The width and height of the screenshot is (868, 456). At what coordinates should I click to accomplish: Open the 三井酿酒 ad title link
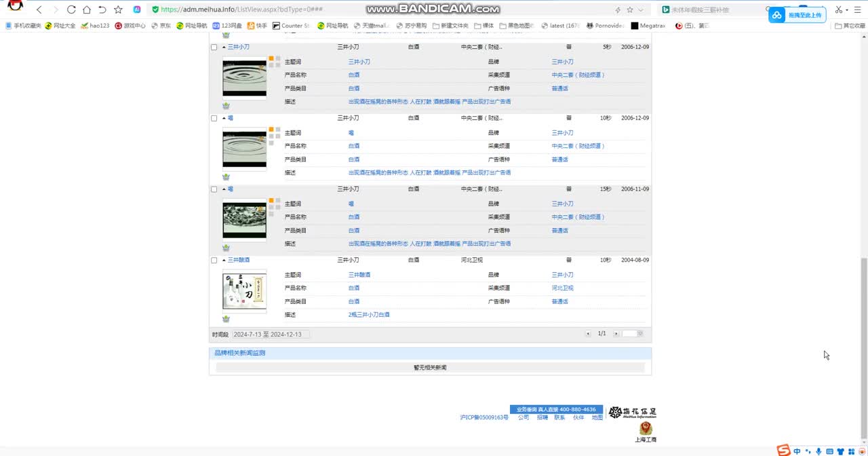[239, 260]
